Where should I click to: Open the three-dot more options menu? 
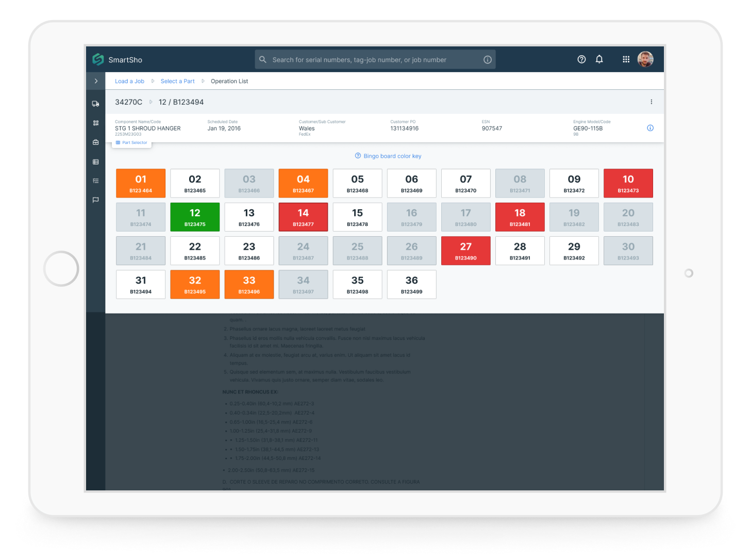651,102
